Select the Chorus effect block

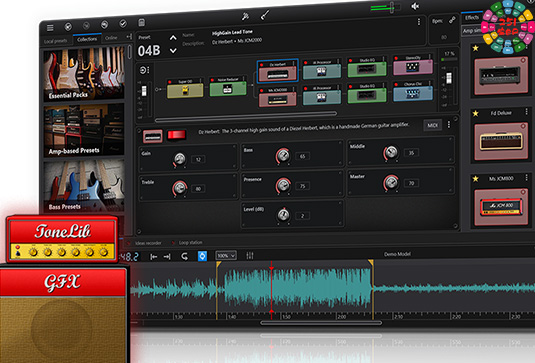413,91
